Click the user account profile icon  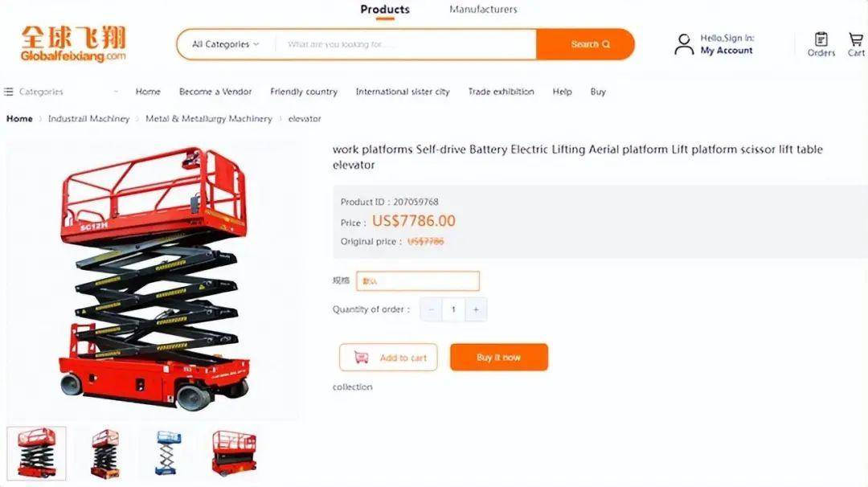click(684, 44)
